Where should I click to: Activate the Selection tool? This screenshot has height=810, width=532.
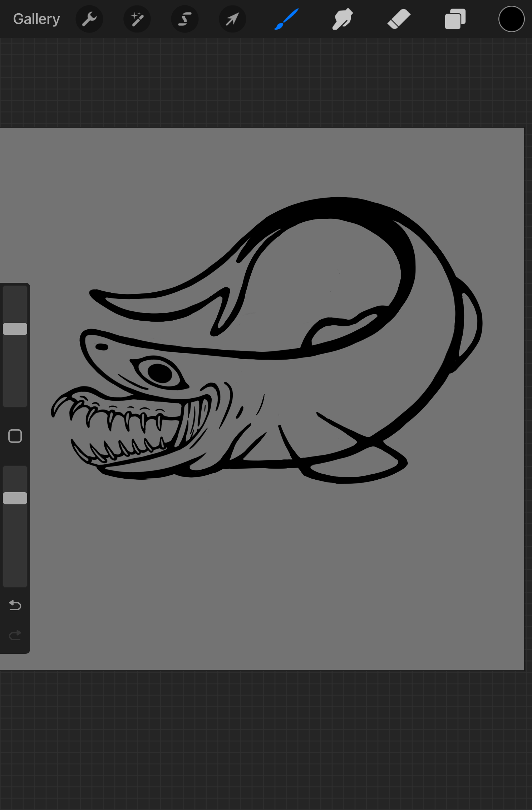tap(184, 19)
